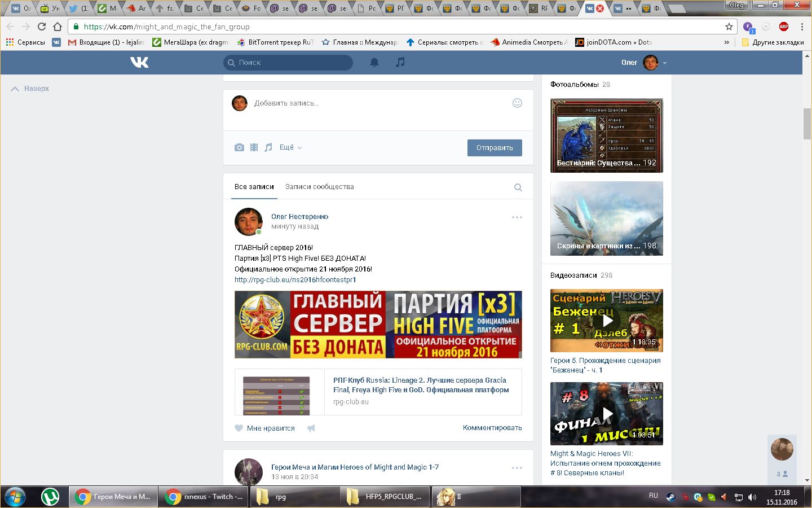Switch to Все записи tab
The image size is (812, 508).
pyautogui.click(x=254, y=187)
